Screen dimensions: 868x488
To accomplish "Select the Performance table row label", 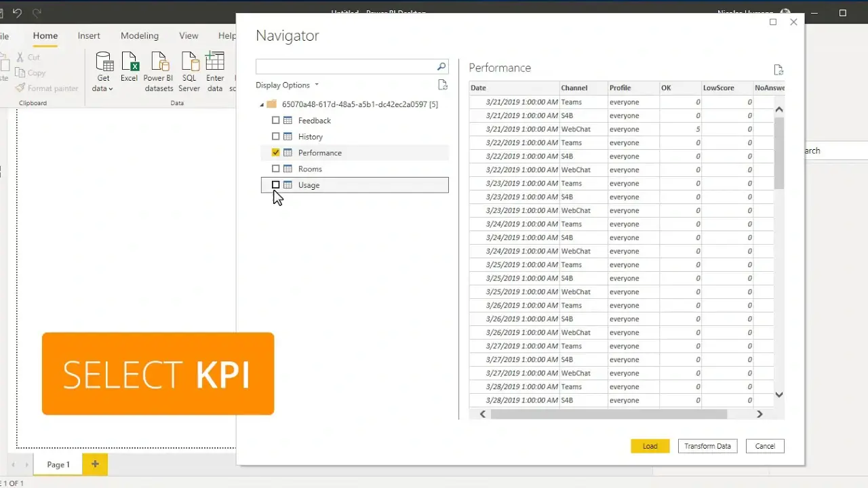I will pos(320,152).
